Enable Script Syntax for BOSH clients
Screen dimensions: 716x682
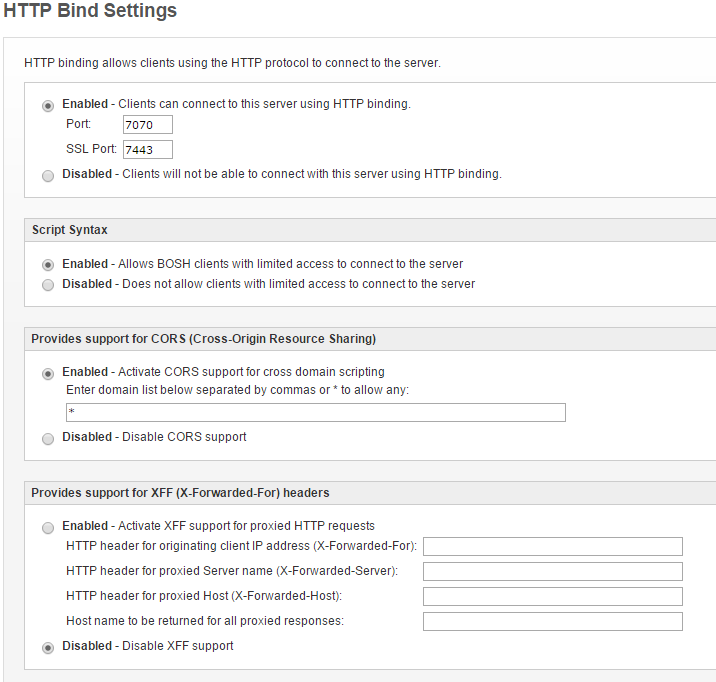tap(48, 265)
